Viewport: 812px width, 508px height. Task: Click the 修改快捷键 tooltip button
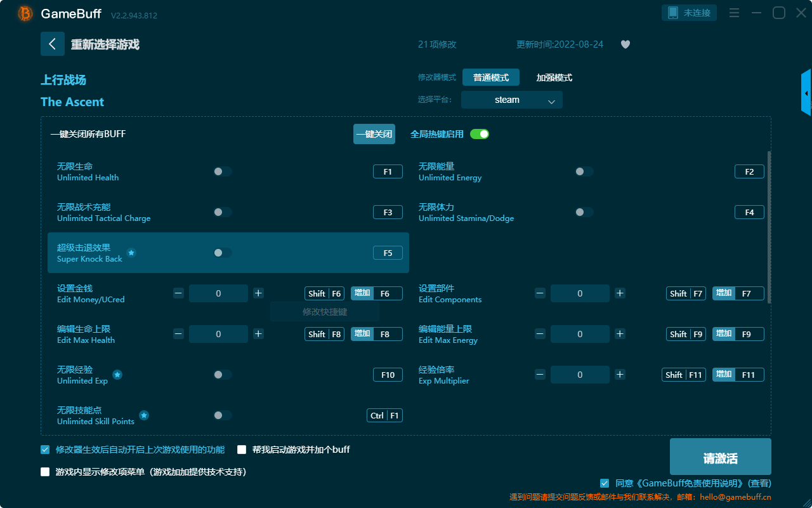(x=325, y=312)
